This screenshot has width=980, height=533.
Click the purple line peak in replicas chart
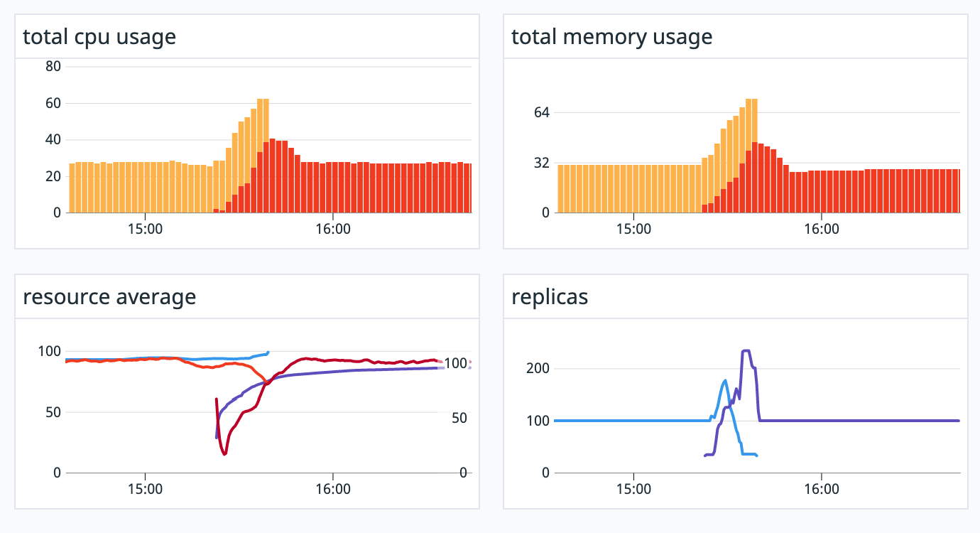pyautogui.click(x=746, y=350)
